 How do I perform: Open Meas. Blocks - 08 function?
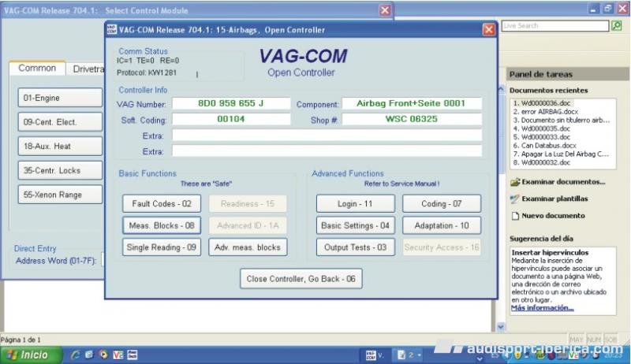(x=162, y=225)
